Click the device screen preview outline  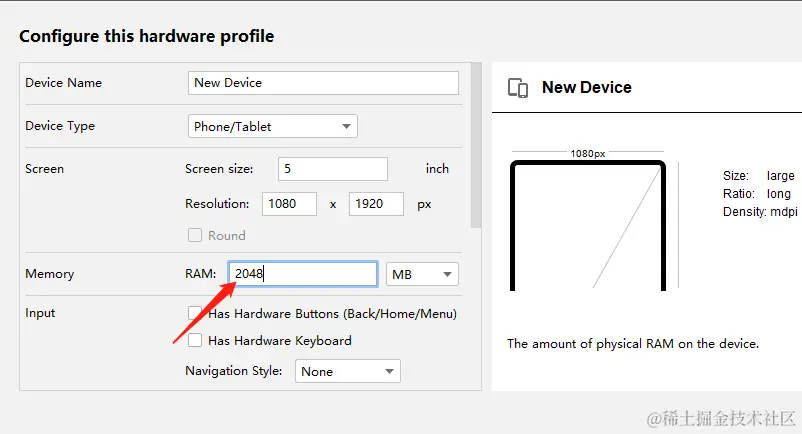tap(587, 226)
